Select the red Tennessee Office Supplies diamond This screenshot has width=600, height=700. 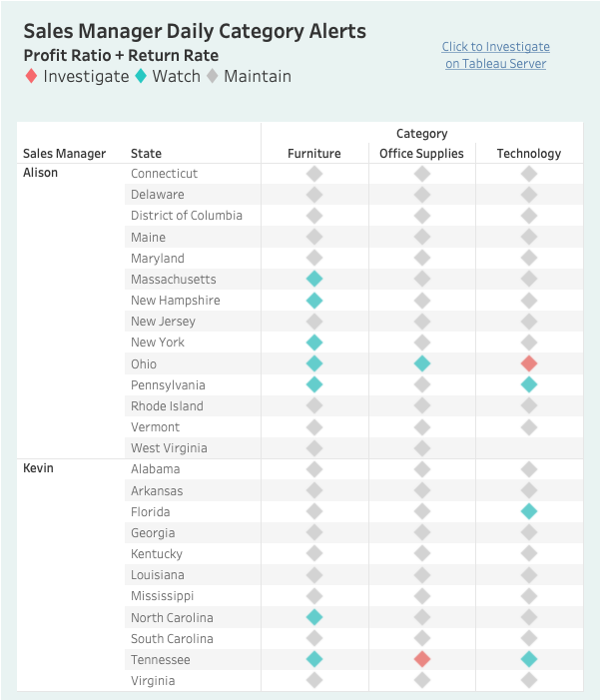coord(422,659)
